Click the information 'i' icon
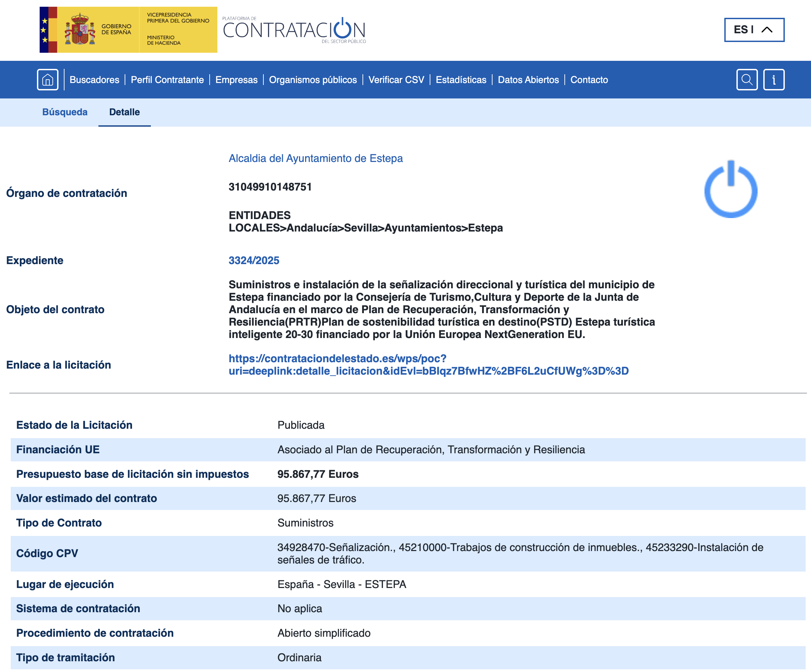The width and height of the screenshot is (811, 672). pyautogui.click(x=773, y=80)
